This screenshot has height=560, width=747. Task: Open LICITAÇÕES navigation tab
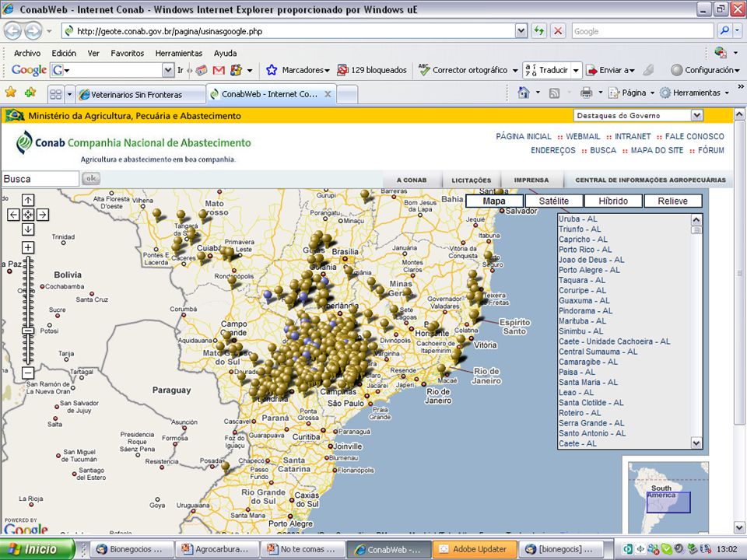[x=472, y=180]
